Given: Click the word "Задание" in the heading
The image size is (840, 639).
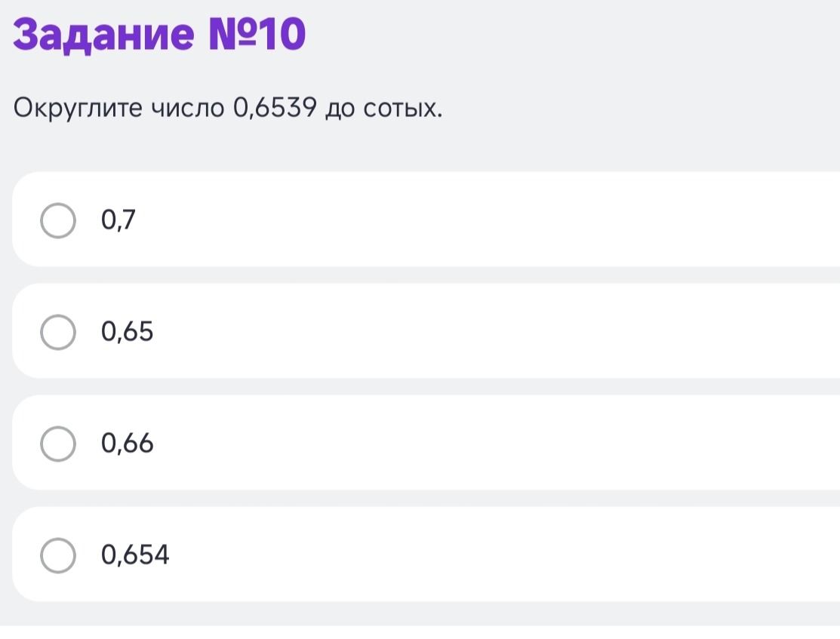Looking at the screenshot, I should 103,35.
